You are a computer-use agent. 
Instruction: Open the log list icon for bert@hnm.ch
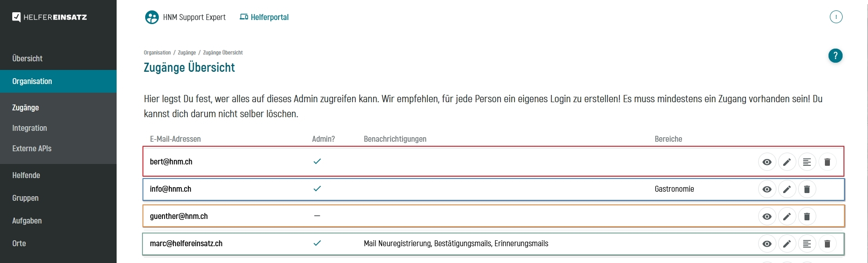click(x=807, y=162)
